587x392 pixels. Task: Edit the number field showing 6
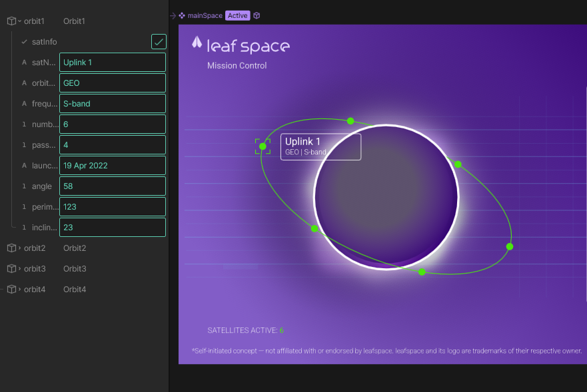(x=113, y=124)
